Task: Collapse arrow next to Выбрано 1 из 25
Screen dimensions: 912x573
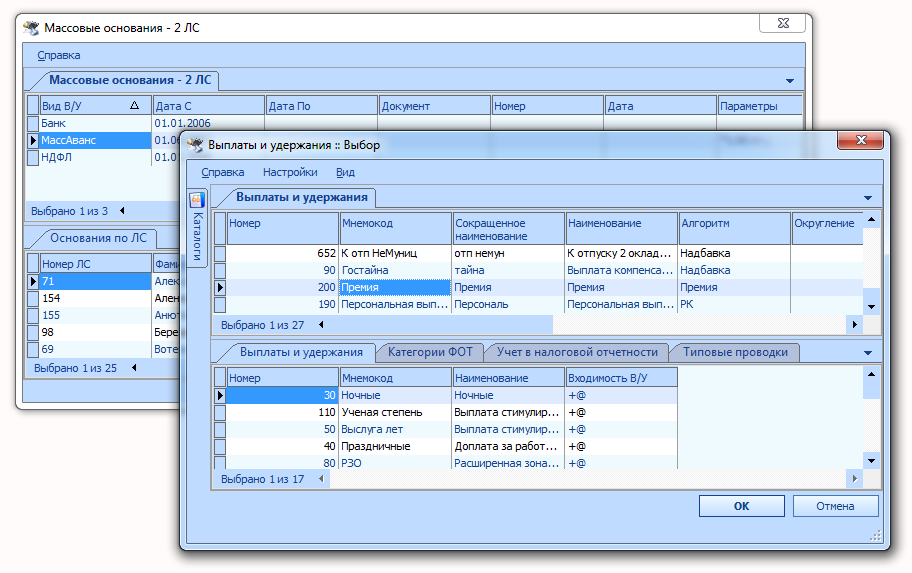Action: pyautogui.click(x=134, y=368)
